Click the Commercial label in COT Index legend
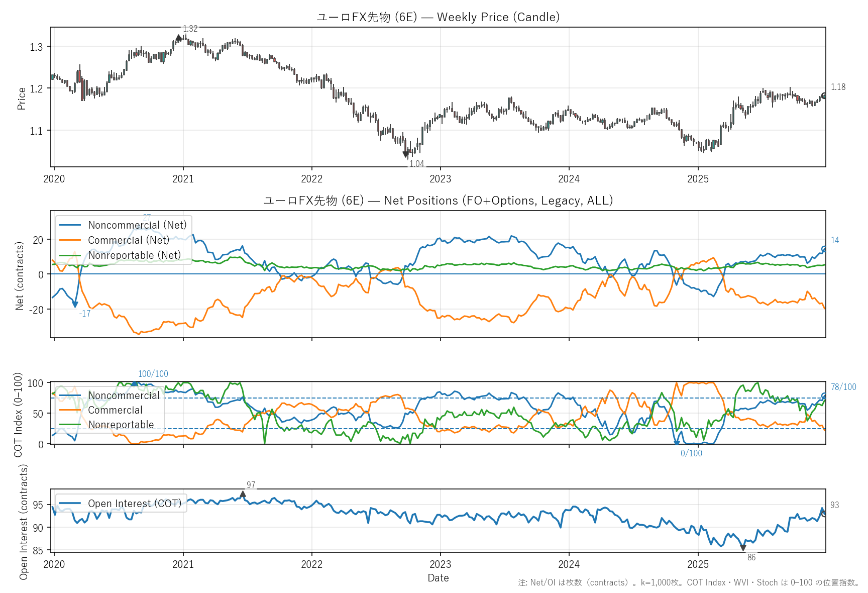The image size is (868, 593). pos(115,410)
